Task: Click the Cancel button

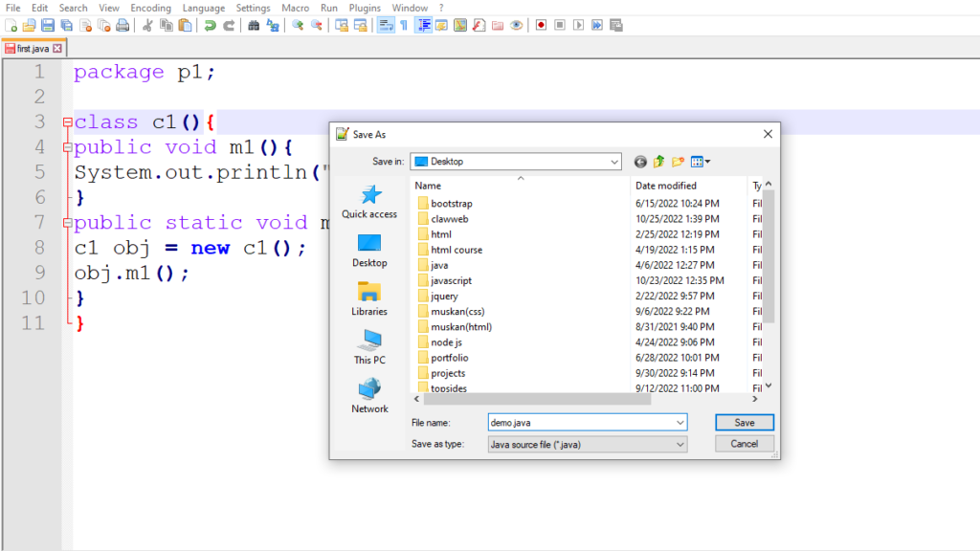Action: pos(745,444)
